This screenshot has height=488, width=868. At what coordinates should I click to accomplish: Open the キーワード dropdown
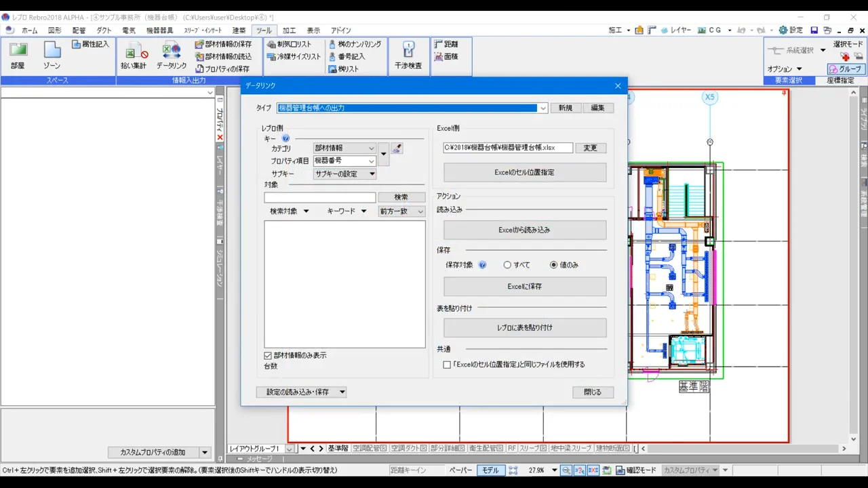click(x=346, y=211)
